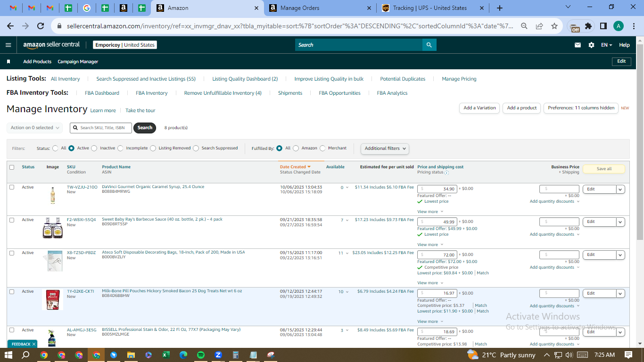Open the Windows Start menu
Screen dimensions: 644x362
[x=8, y=355]
